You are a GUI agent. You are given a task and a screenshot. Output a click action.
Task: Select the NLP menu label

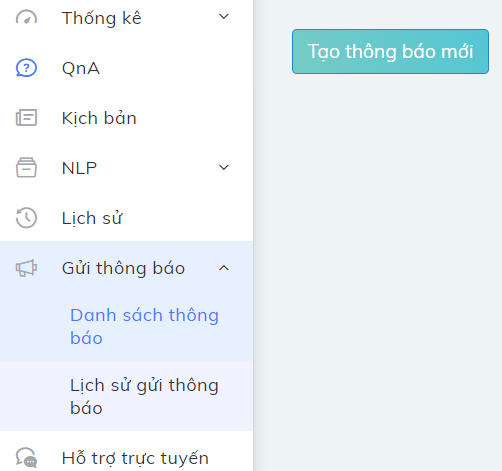79,168
